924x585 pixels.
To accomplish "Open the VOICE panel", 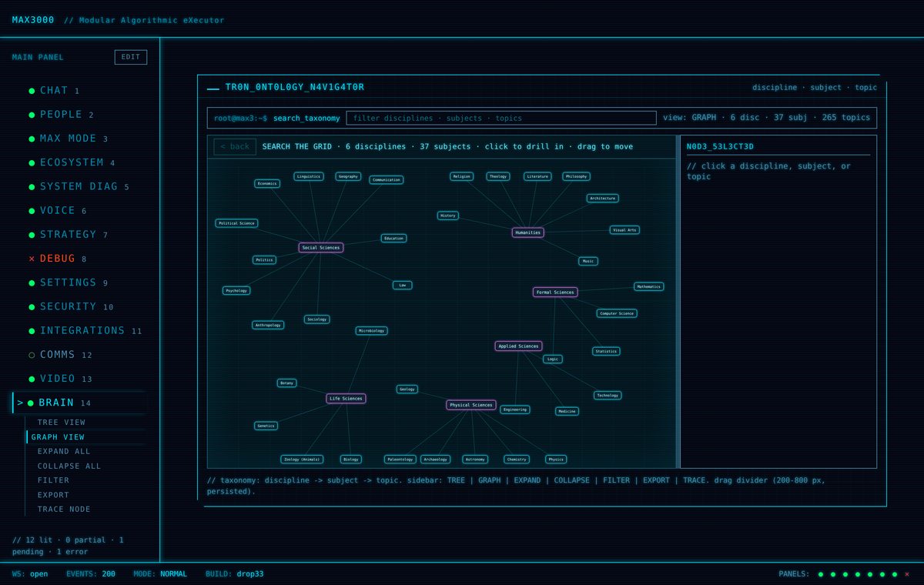I will [x=79, y=210].
